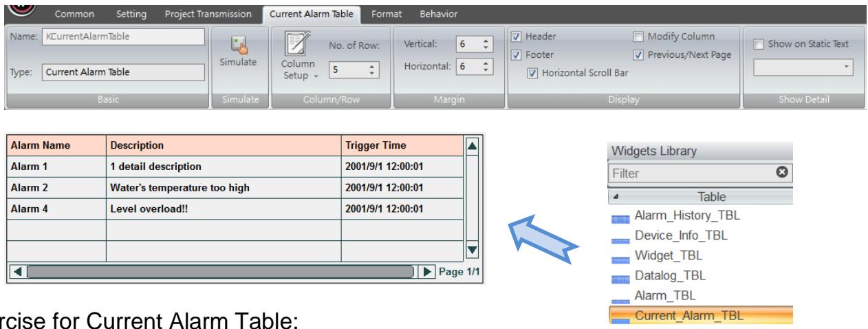Click the table scroll-down arrow

tap(472, 251)
